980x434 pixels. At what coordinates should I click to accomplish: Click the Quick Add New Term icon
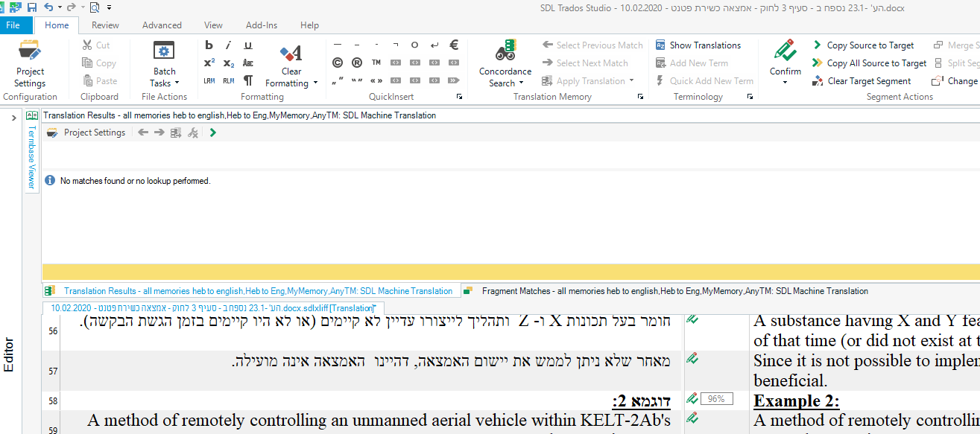[x=660, y=80]
